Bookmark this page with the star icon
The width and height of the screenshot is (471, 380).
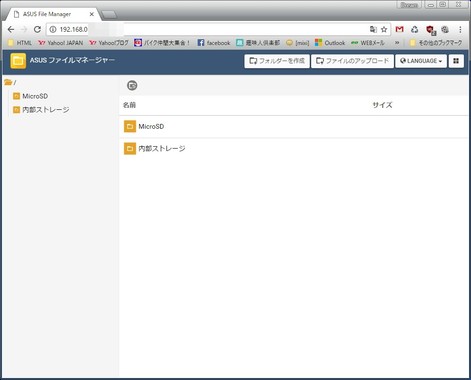[384, 29]
